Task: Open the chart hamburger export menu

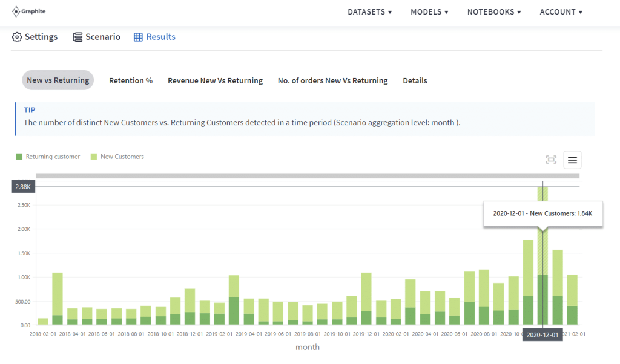Action: [572, 160]
